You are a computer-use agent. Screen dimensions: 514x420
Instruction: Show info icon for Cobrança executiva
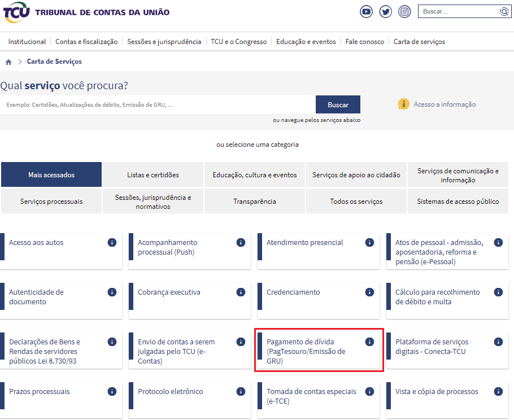pyautogui.click(x=241, y=292)
